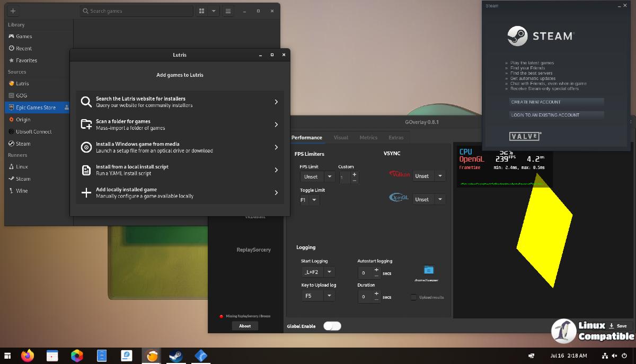Click the grid view icon in Lutris header

tap(201, 11)
